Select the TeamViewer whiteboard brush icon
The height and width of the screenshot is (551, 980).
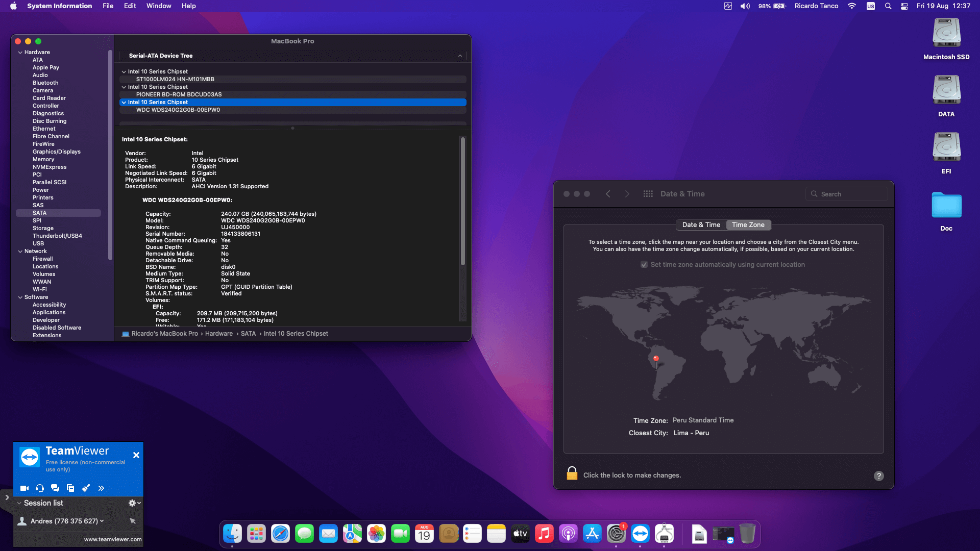[x=86, y=488]
